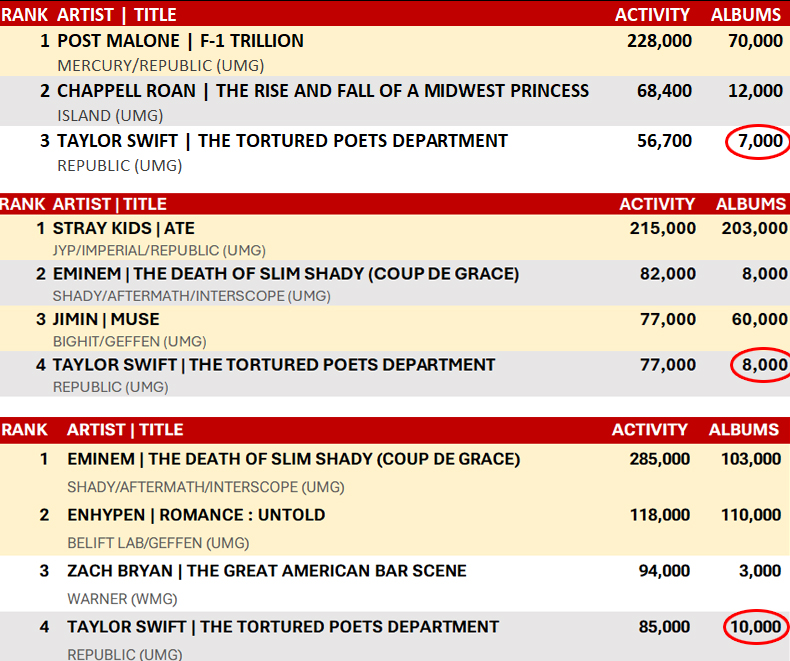The width and height of the screenshot is (790, 661).
Task: Select the ISLAND (UMG) label text
Action: [110, 116]
